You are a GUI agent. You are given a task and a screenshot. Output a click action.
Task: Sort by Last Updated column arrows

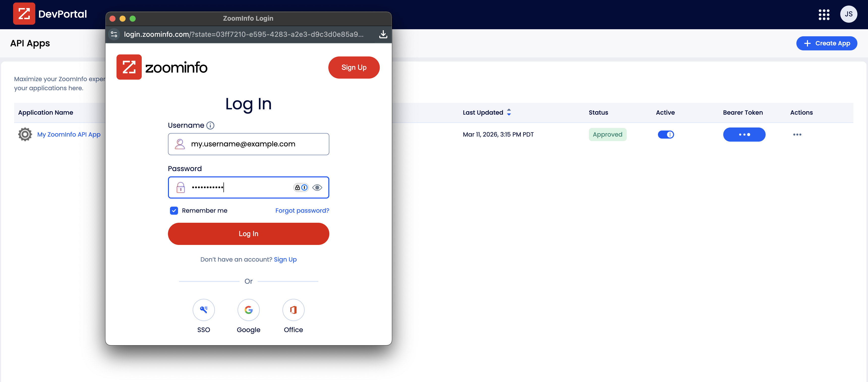coord(509,112)
